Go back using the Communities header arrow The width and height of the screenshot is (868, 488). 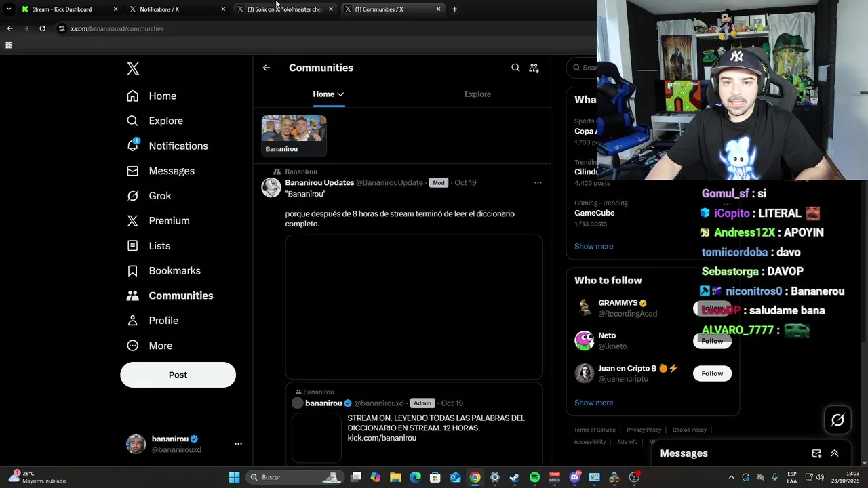(x=267, y=68)
